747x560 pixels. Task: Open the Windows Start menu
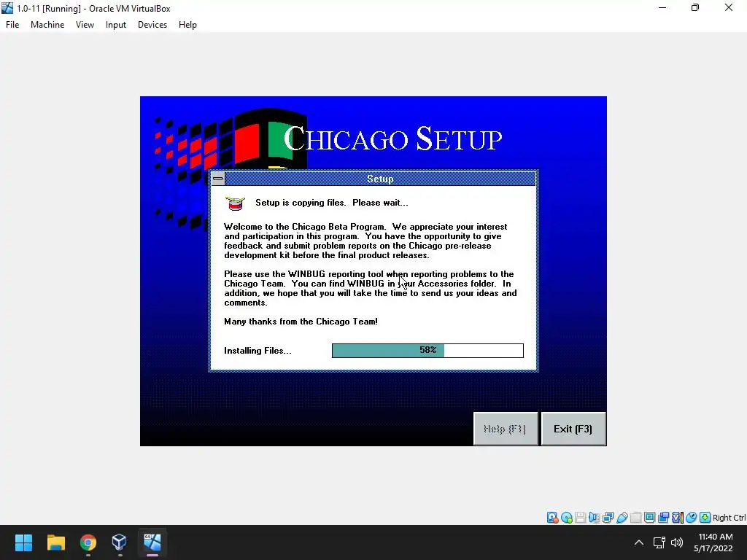pos(23,542)
